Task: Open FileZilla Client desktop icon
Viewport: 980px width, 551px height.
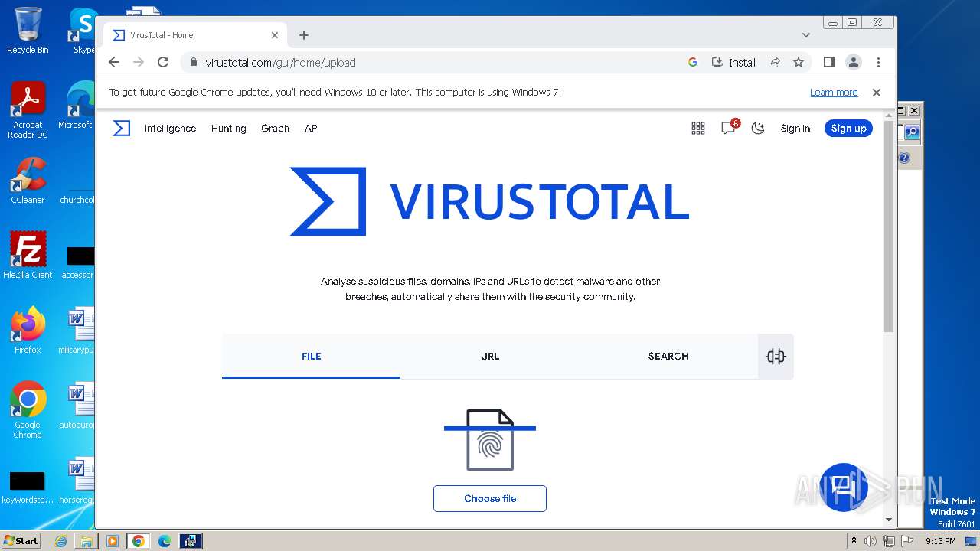Action: (x=28, y=255)
